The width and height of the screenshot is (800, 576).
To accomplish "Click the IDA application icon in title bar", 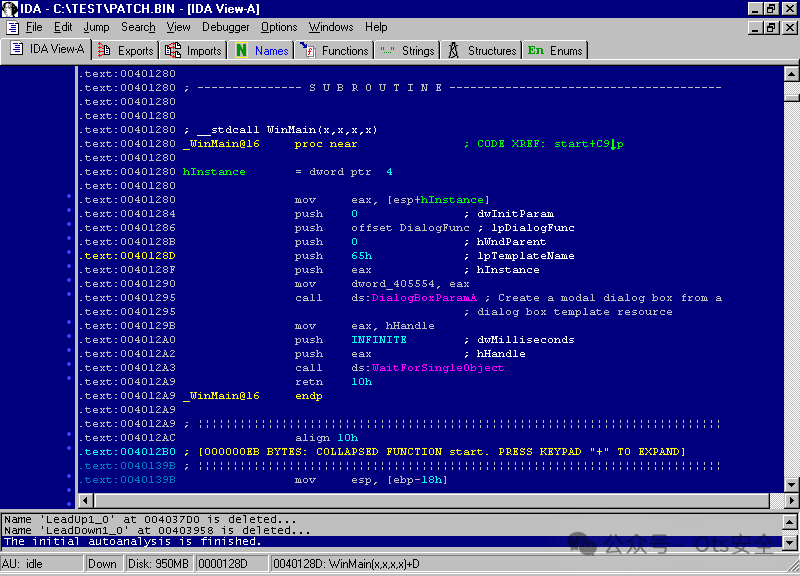I will [x=10, y=9].
